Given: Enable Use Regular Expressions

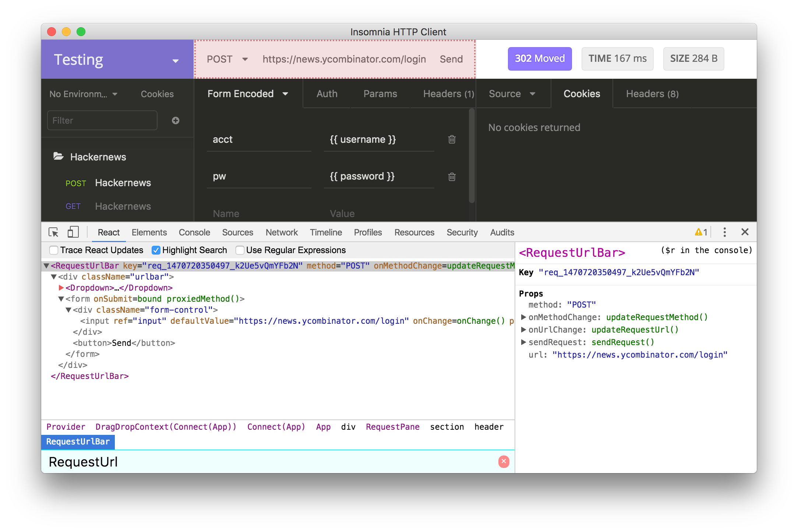Looking at the screenshot, I should click(x=240, y=250).
